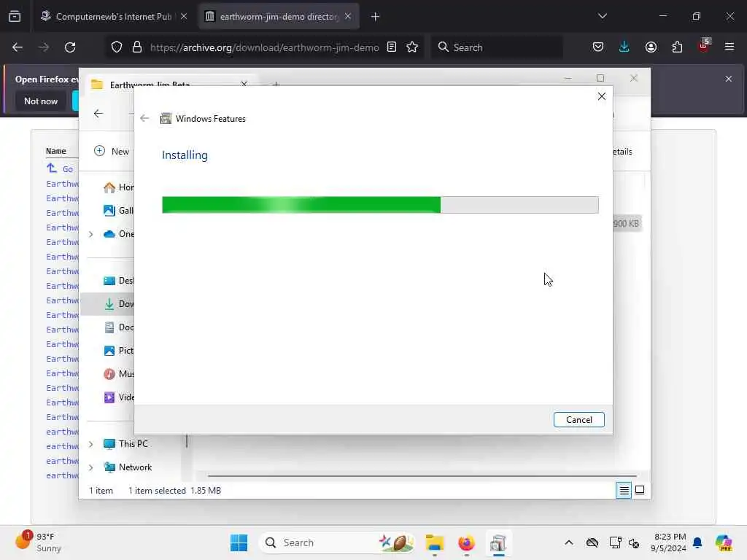
Task: Switch Explorer to details view icon
Action: tap(624, 490)
